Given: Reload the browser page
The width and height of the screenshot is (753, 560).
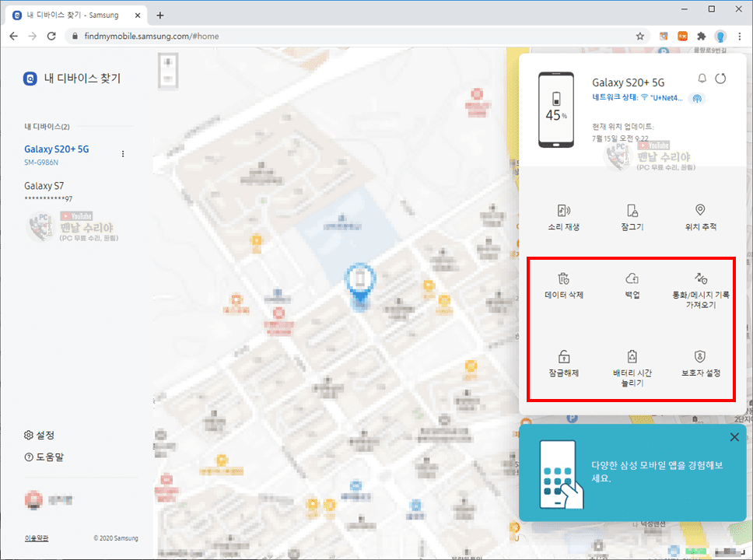Looking at the screenshot, I should [51, 36].
